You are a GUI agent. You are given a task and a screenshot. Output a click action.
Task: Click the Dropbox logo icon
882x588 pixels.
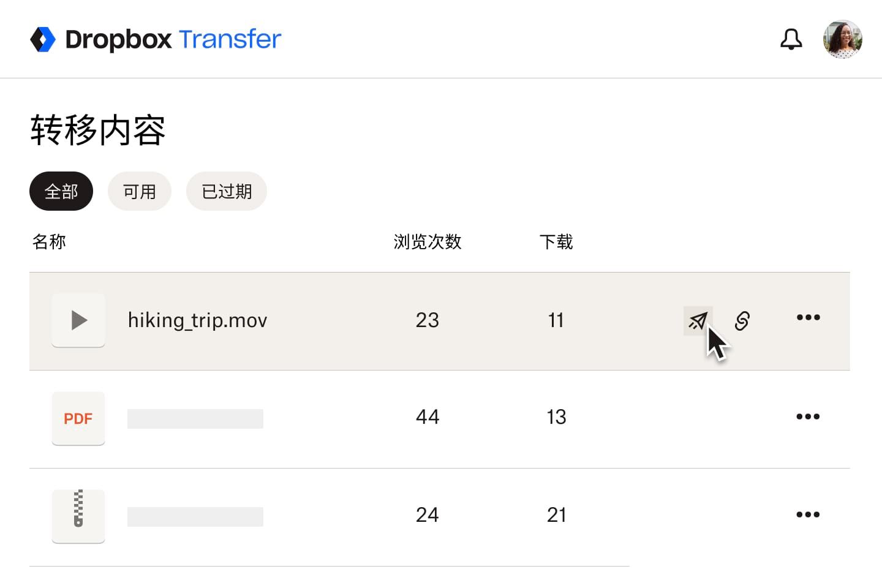(43, 39)
